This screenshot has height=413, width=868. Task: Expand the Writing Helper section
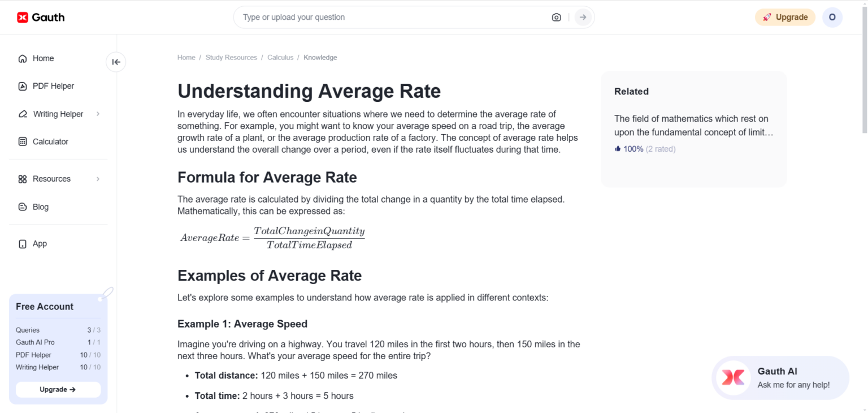click(x=58, y=114)
